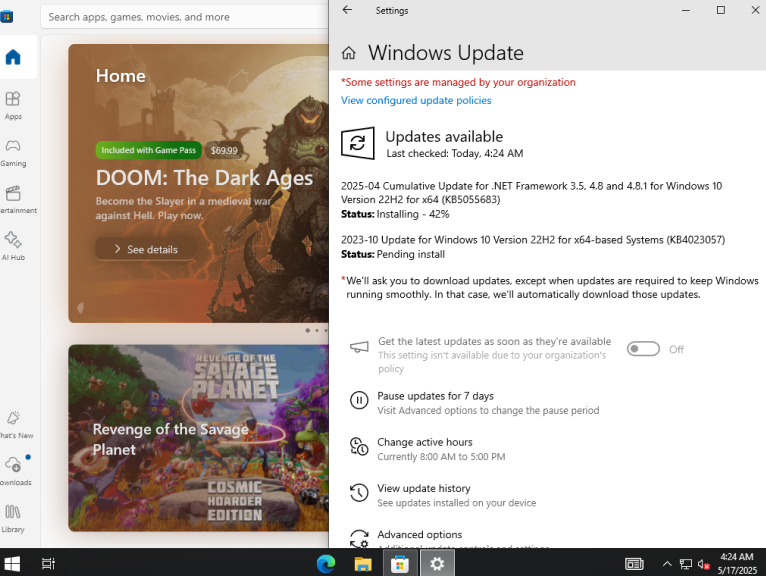Image resolution: width=766 pixels, height=576 pixels.
Task: Open News and interests taskbar icon
Action: click(x=634, y=564)
